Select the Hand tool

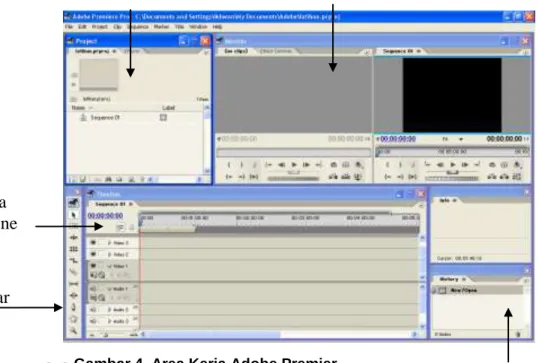click(x=73, y=319)
